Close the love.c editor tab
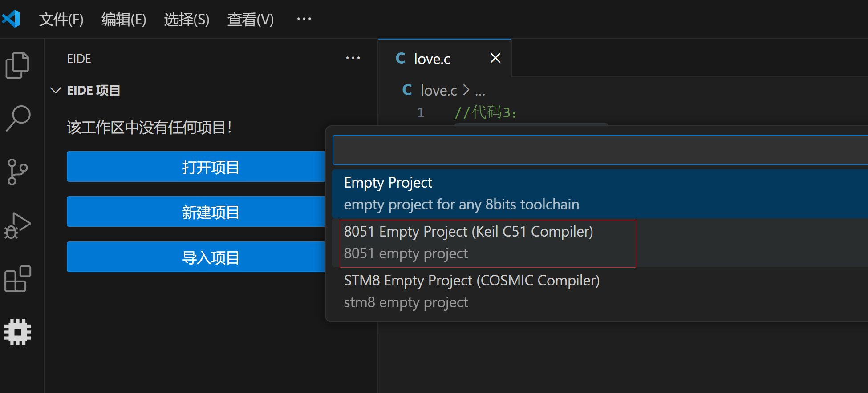This screenshot has height=393, width=868. point(495,58)
